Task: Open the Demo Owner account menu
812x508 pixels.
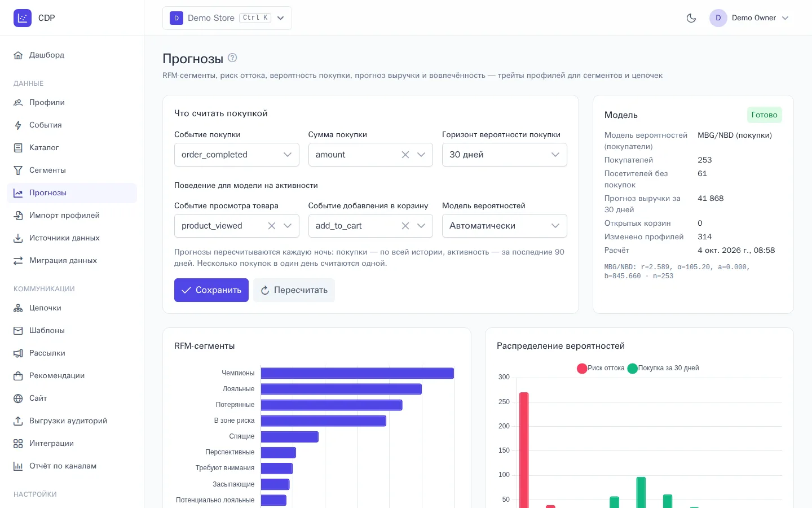Action: (x=749, y=18)
